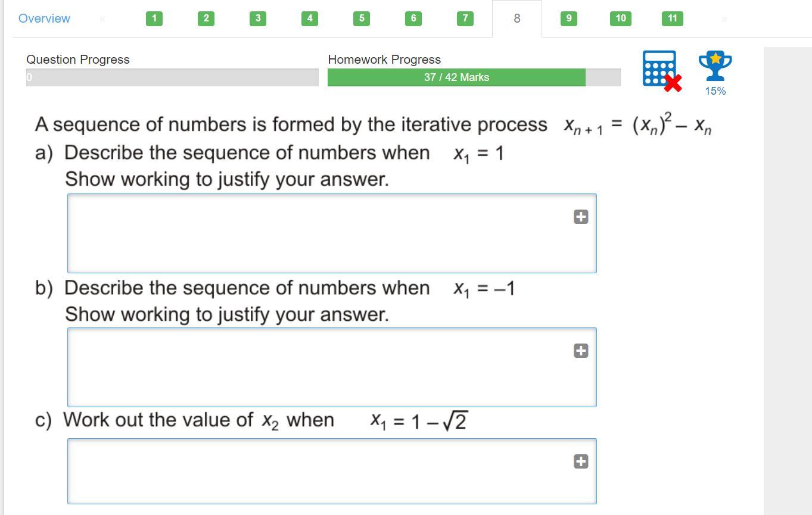Switch to question 3
The height and width of the screenshot is (515, 812).
click(257, 18)
